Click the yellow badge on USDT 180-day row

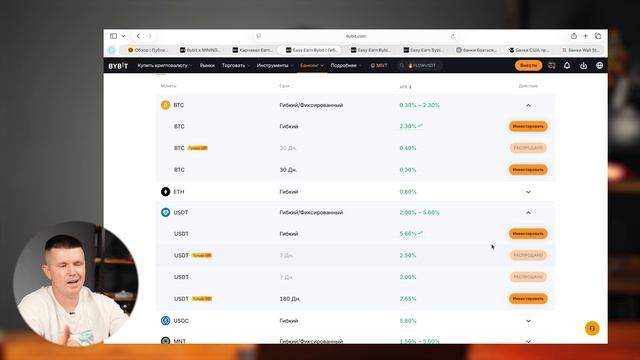click(202, 299)
